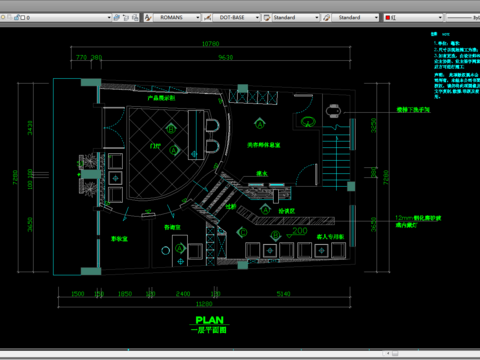Open the Text Style manager icon
The height and width of the screenshot is (360, 480).
148,17
